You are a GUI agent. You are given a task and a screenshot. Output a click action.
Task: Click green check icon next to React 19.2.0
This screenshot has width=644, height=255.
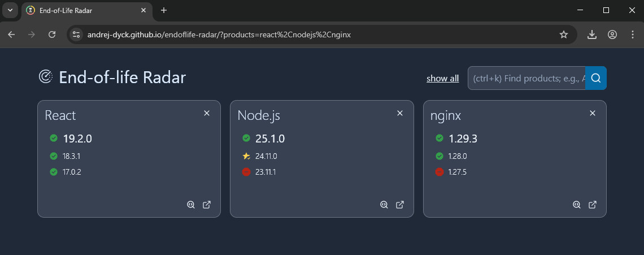(54, 138)
